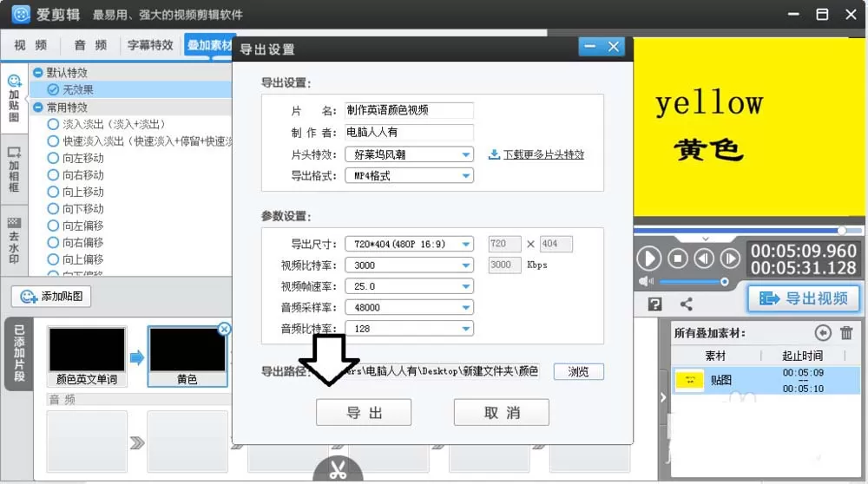The width and height of the screenshot is (868, 484).
Task: Click the chevron under preview progress bar
Action: (x=705, y=239)
